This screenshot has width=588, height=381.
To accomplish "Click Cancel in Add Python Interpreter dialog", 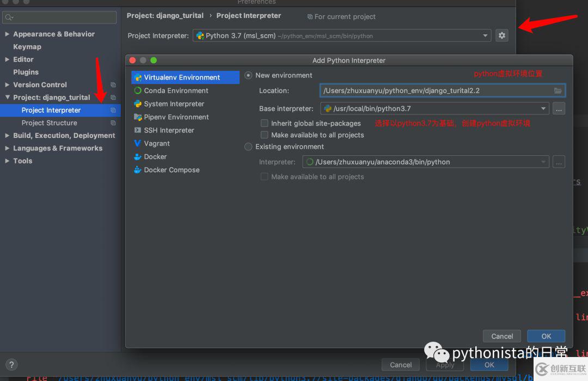I will [502, 336].
